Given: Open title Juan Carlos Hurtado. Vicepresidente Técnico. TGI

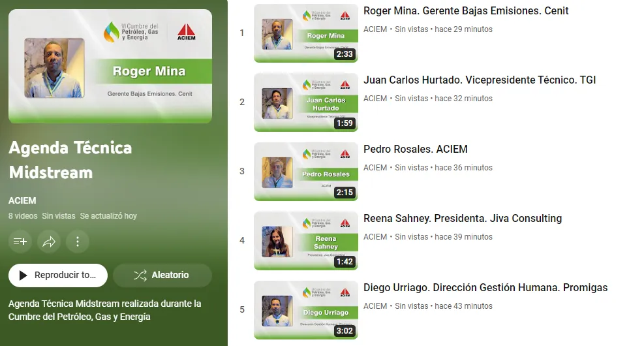Looking at the screenshot, I should click(480, 80).
